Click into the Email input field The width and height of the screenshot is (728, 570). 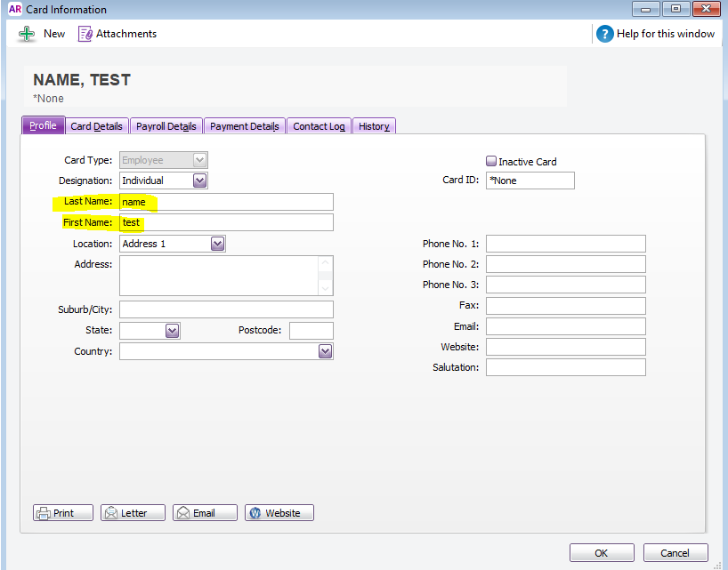[565, 326]
